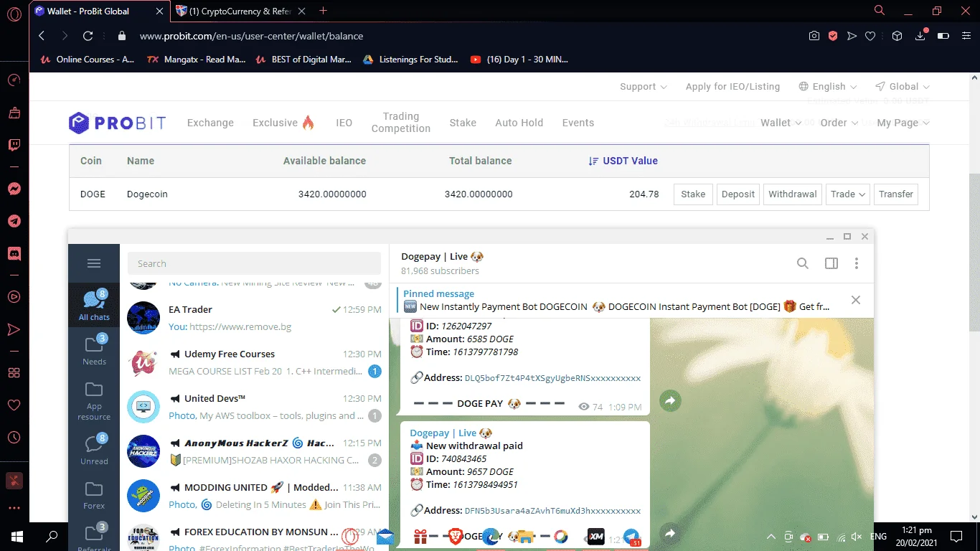The width and height of the screenshot is (980, 551).
Task: Open Apply for IEO/Listing link
Action: tap(732, 86)
